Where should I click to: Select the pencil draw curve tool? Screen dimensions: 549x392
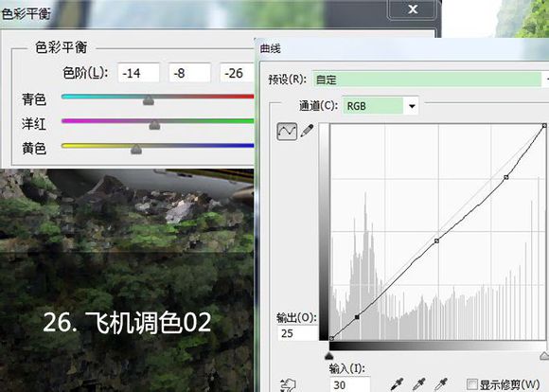(307, 131)
